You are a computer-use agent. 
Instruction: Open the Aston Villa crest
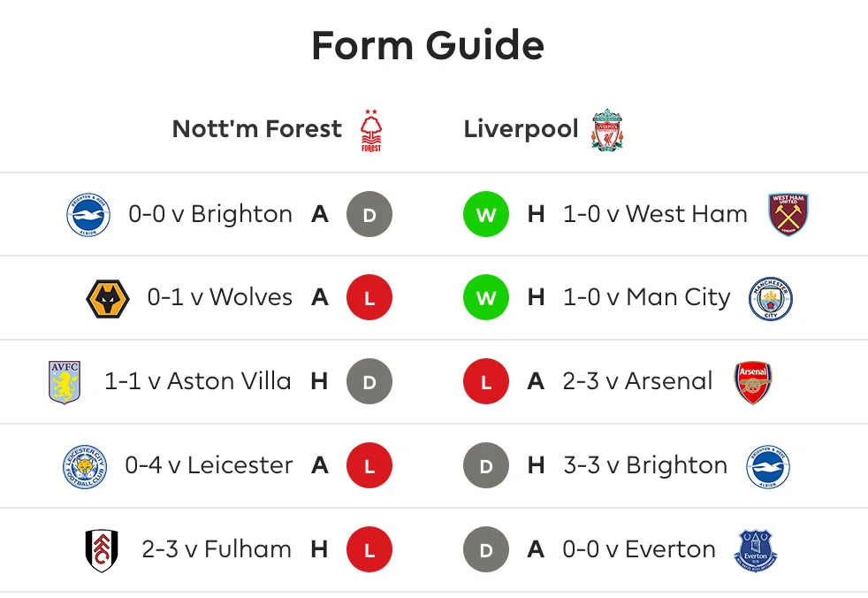[x=65, y=382]
